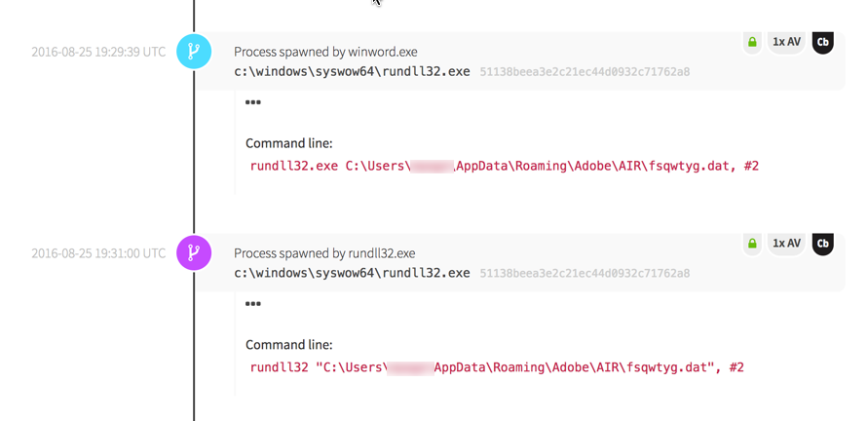868x421 pixels.
Task: Open Cb badge on the winword-spawned event
Action: click(x=823, y=42)
